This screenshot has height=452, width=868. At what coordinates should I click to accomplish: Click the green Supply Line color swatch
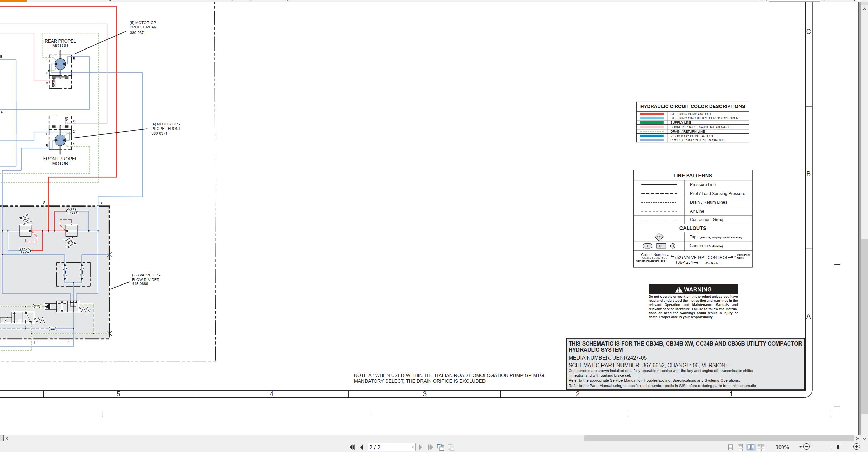click(652, 123)
